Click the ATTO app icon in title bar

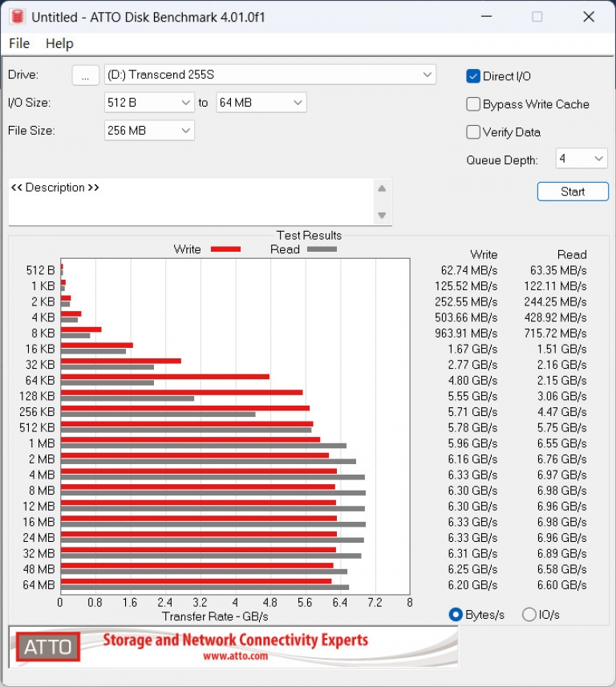(18, 17)
